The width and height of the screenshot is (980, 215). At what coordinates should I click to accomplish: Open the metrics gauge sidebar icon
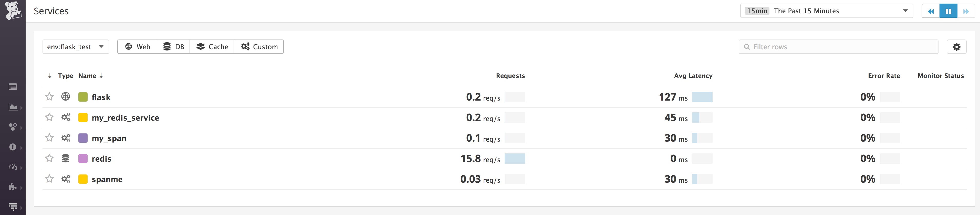13,167
